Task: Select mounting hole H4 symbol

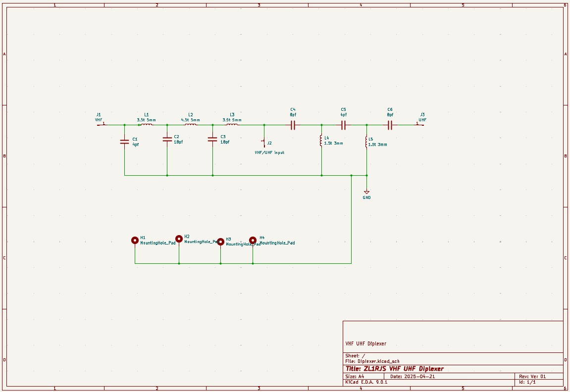Action: click(x=253, y=240)
